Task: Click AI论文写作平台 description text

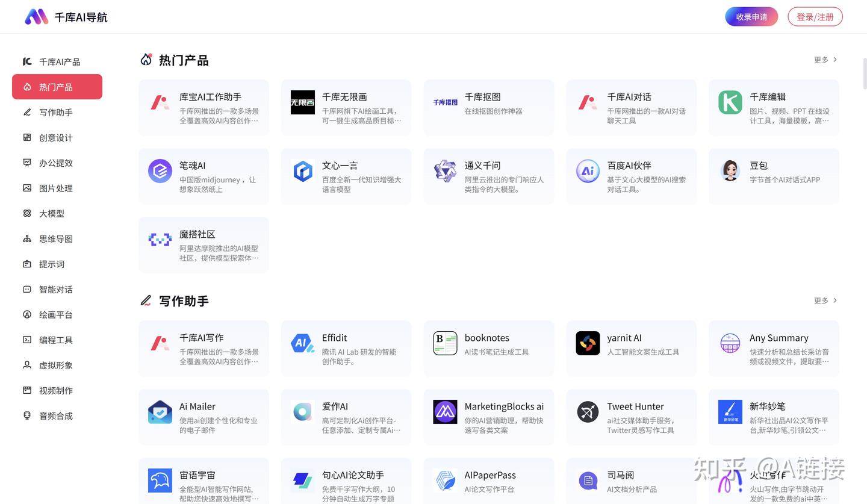Action: (x=489, y=490)
